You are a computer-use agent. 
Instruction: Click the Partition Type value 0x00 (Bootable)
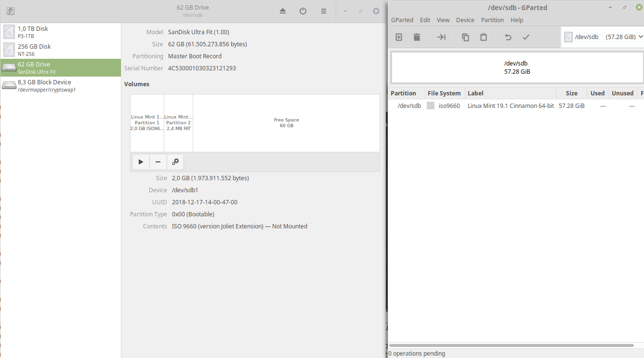click(193, 214)
